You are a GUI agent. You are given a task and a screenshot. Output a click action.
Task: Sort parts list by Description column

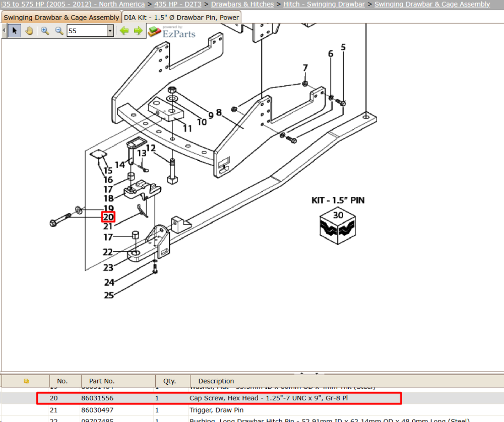[x=347, y=381]
